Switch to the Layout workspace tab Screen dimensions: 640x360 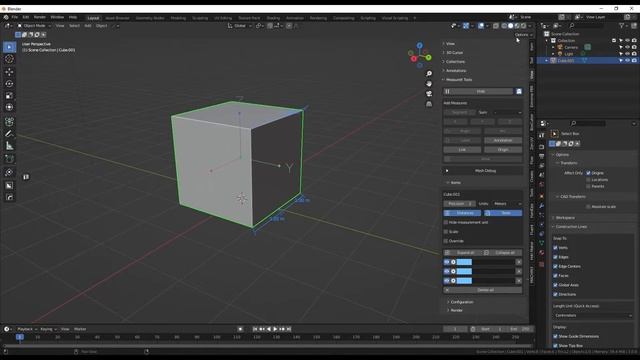coord(93,18)
